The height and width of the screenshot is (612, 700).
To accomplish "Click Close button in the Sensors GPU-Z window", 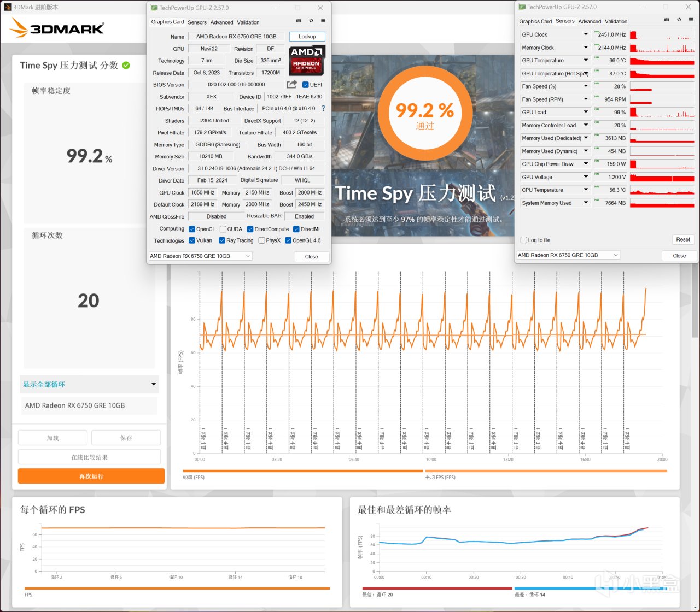I will 679,255.
